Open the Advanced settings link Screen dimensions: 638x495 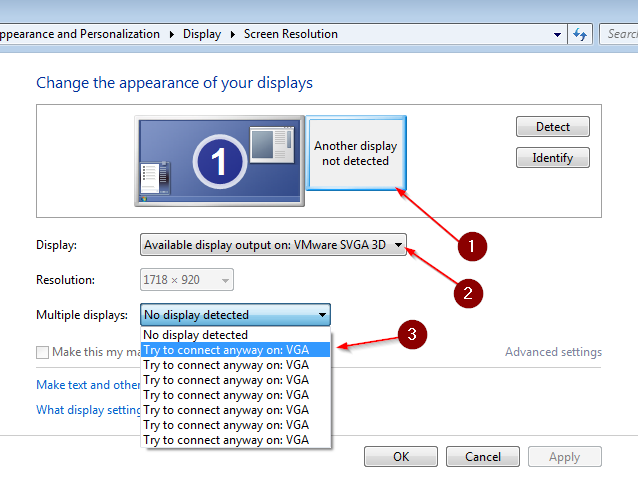coord(553,352)
